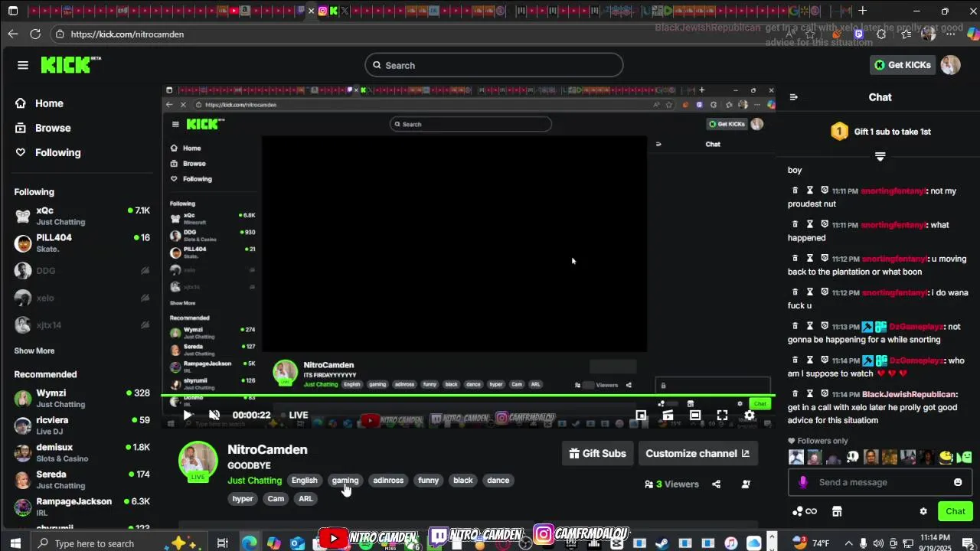Focus the Kick search box
Viewport: 980px width, 551px height.
coord(494,65)
